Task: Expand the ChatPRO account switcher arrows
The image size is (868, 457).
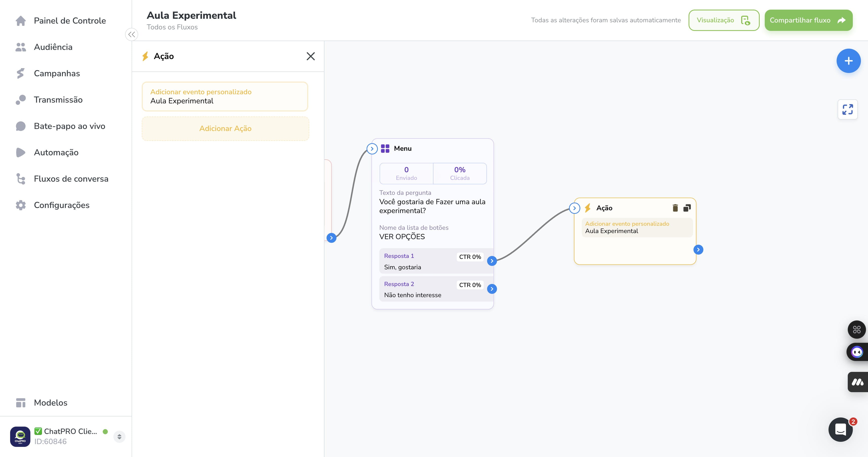Action: [119, 436]
